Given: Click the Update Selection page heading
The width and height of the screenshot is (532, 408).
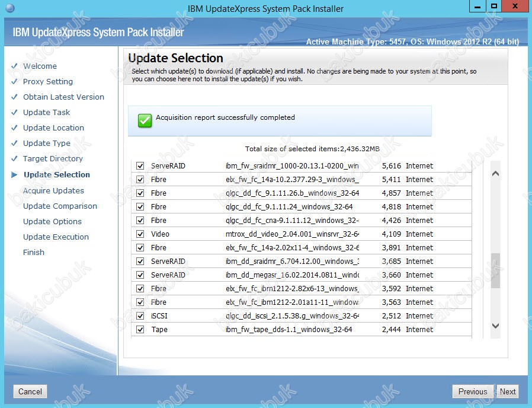Looking at the screenshot, I should (175, 58).
